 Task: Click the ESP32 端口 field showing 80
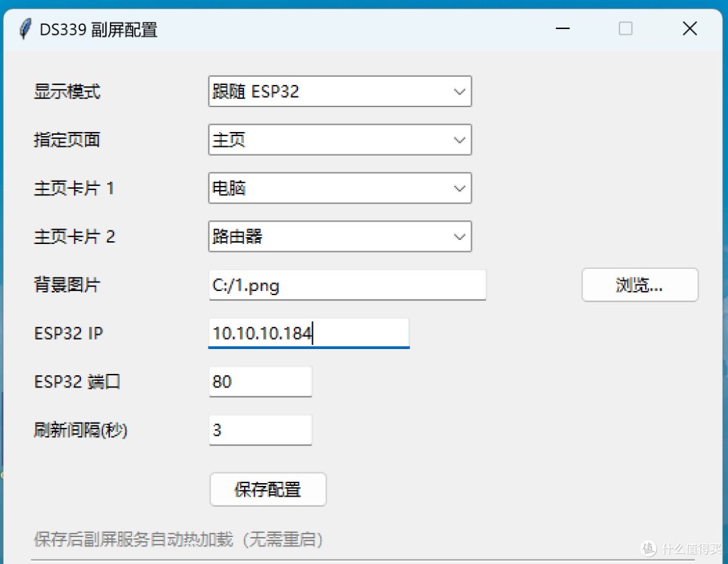[260, 381]
